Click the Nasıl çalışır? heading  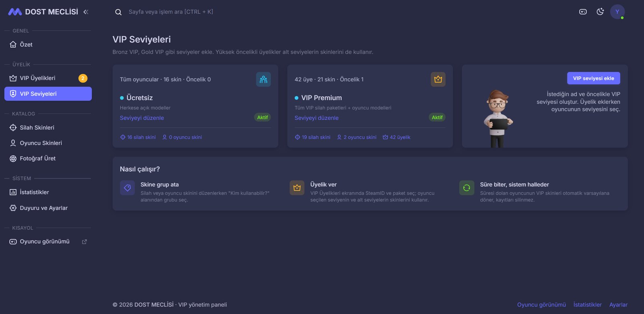click(140, 169)
